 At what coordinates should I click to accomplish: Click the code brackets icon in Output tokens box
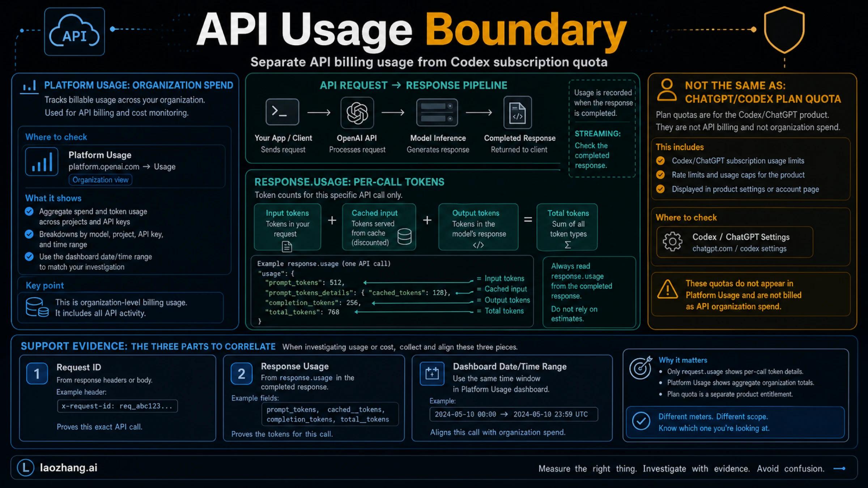coord(478,245)
